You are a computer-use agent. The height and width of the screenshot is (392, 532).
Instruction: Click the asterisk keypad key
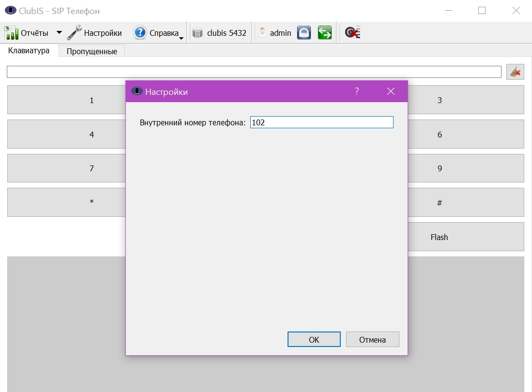(x=66, y=202)
